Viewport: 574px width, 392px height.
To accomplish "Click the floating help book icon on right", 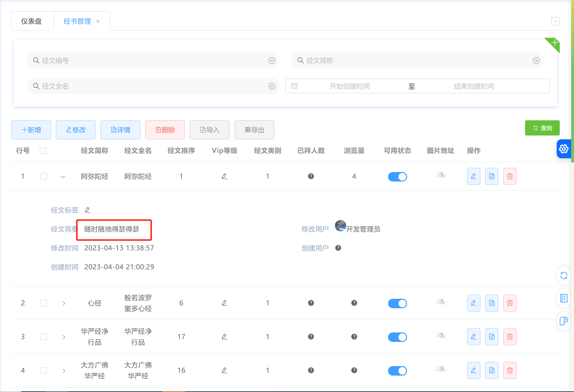I will pyautogui.click(x=564, y=321).
